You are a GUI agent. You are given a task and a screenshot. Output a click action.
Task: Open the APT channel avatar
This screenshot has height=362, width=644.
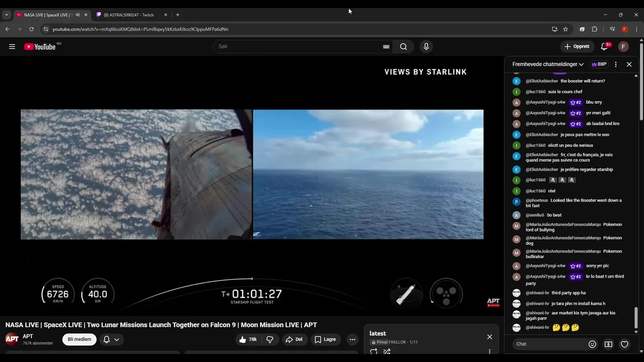12,339
